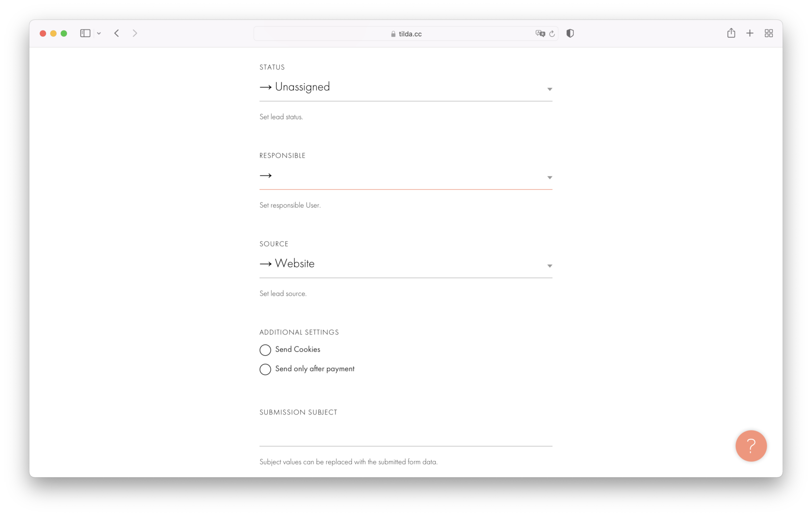The height and width of the screenshot is (516, 812).
Task: Open the Privacy Report shield icon
Action: point(570,33)
